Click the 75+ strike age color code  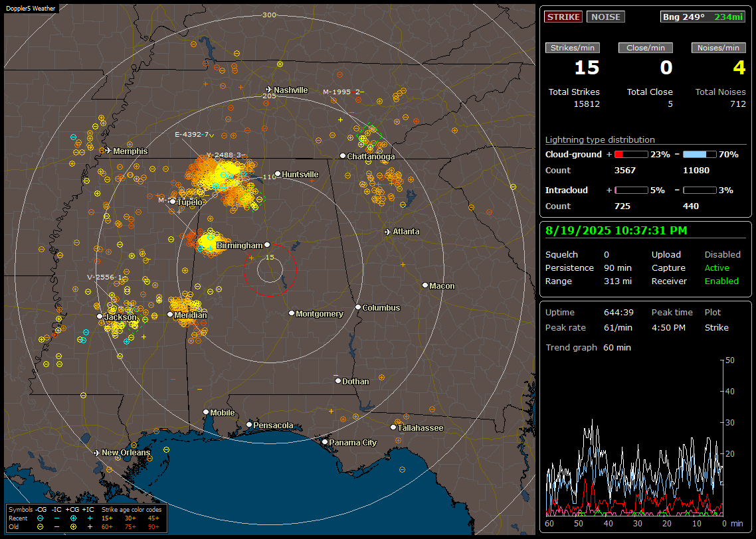[130, 527]
